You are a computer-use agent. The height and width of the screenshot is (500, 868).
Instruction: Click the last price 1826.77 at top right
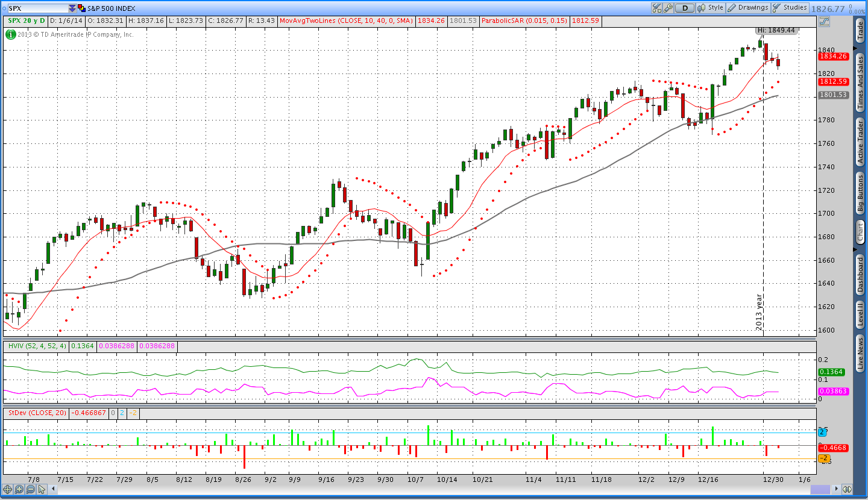pos(827,8)
